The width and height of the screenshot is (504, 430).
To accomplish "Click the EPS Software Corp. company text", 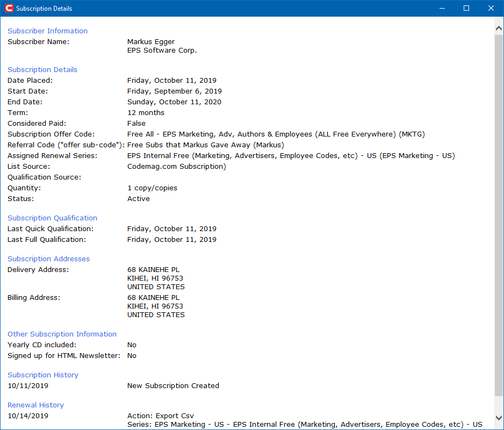I will pos(162,51).
